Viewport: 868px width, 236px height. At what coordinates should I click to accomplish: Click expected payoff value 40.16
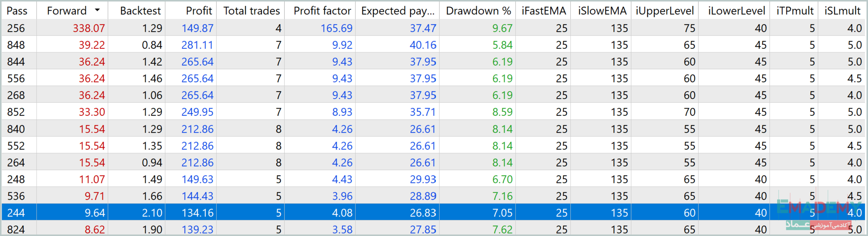[423, 45]
